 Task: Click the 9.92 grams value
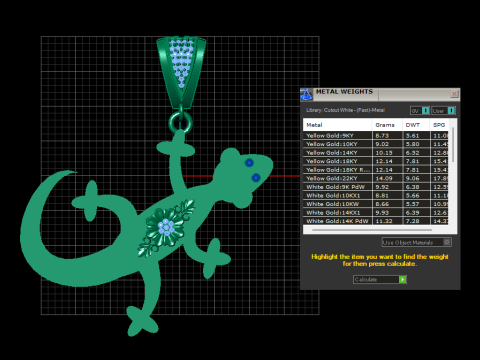point(382,187)
